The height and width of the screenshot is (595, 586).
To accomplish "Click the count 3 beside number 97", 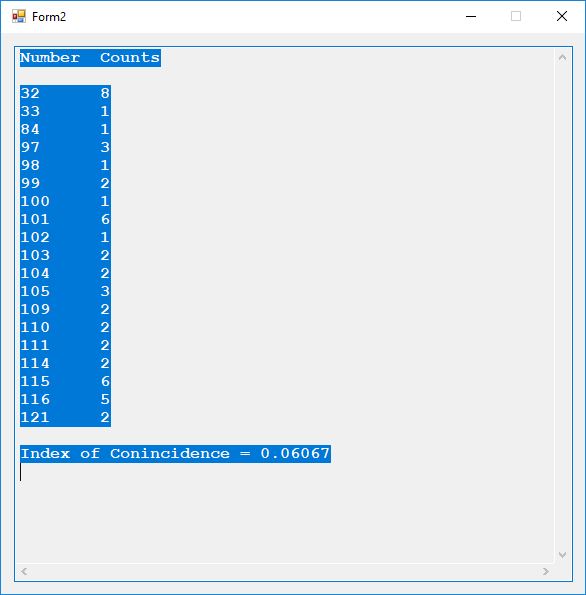I will coord(105,147).
